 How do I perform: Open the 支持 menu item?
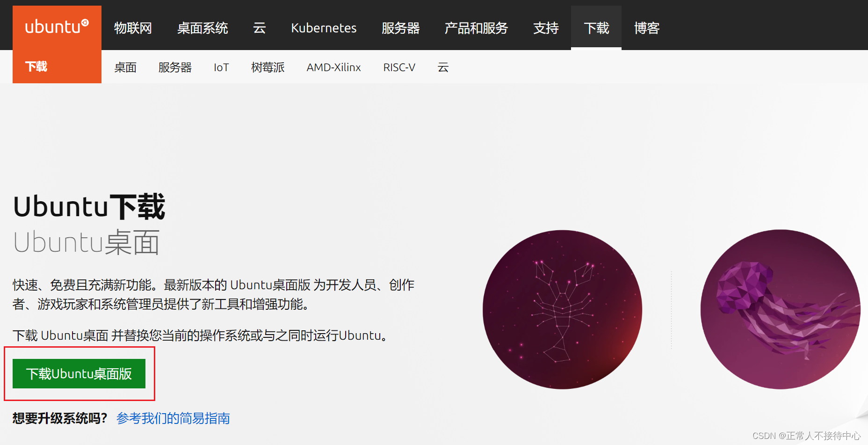pyautogui.click(x=545, y=28)
